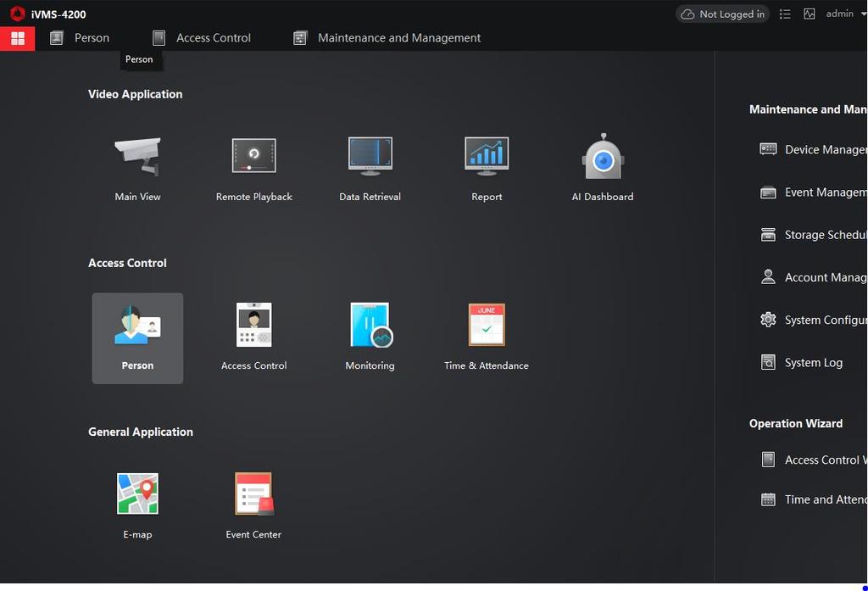Click the Access Control Wizard icon

point(768,460)
